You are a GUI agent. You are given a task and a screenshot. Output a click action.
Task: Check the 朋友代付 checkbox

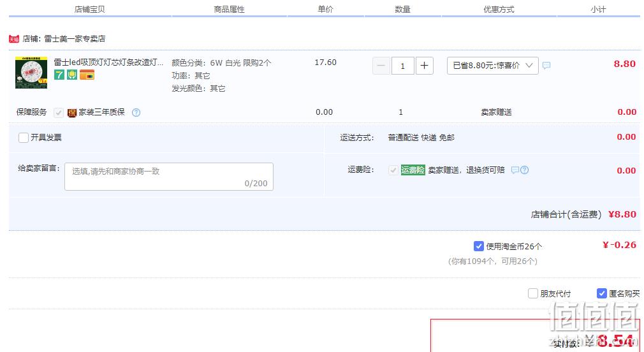click(x=532, y=293)
